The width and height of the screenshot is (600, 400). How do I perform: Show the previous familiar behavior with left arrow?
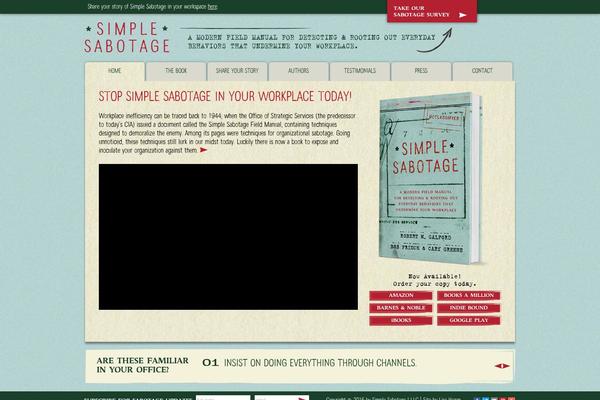point(498,366)
